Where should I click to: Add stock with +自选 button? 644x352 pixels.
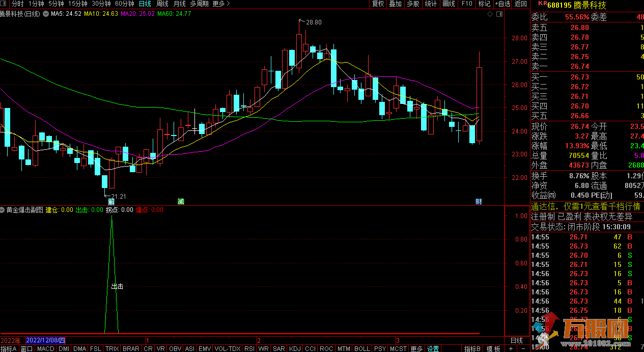coord(501,4)
